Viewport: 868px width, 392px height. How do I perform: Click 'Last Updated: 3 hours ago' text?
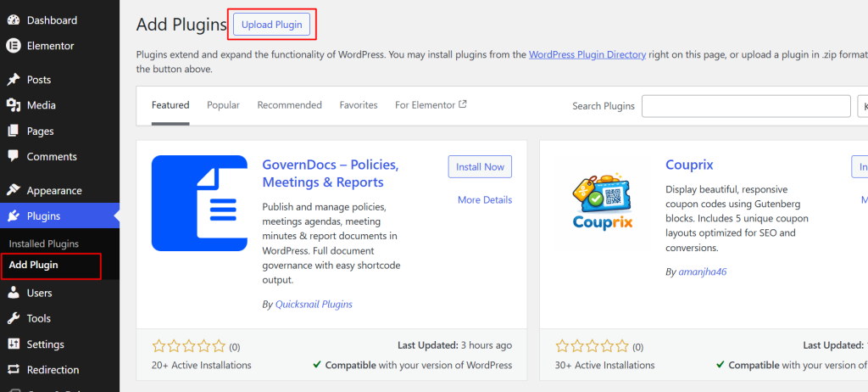click(x=455, y=345)
